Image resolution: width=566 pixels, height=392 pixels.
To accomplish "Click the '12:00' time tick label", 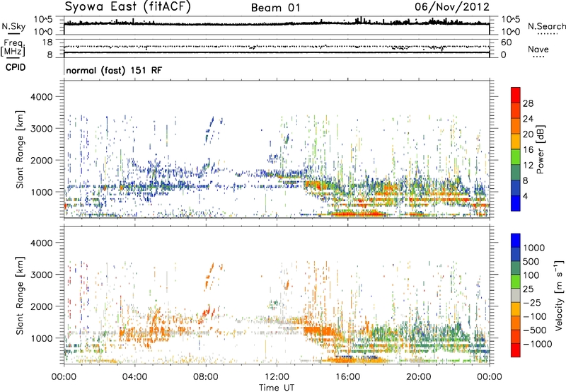I will point(277,377).
